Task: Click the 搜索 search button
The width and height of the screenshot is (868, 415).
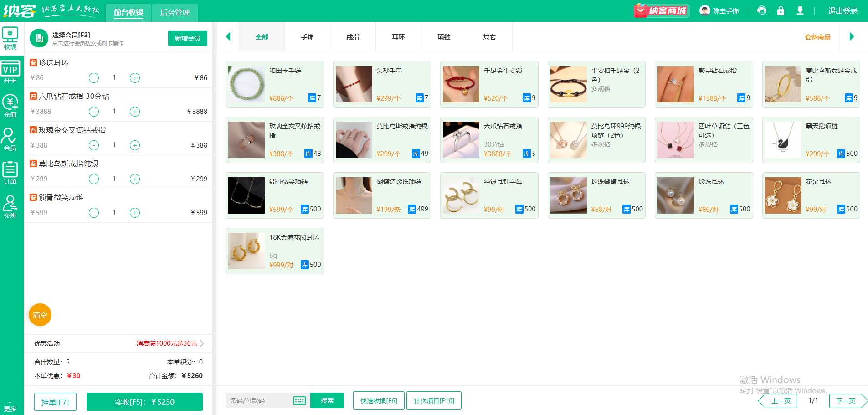Action: 327,400
